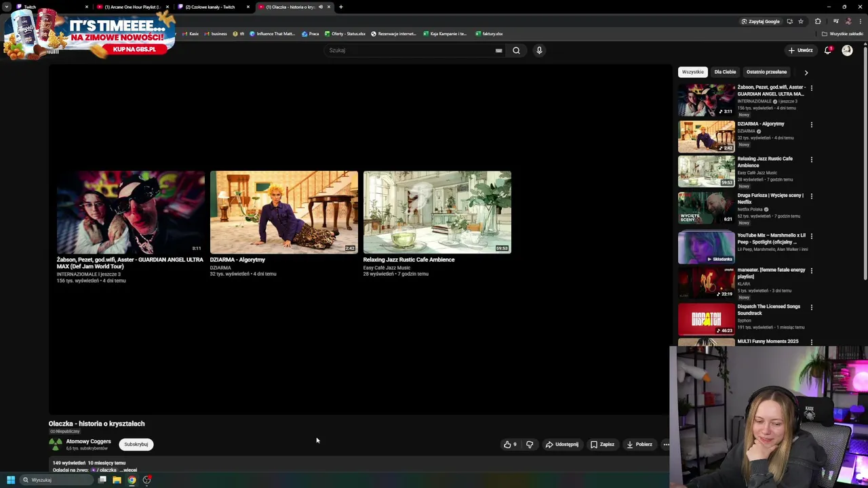The width and height of the screenshot is (868, 488).
Task: Open options menu for Relaxing Jazz Rustic Cafe sidebar video
Action: (x=811, y=160)
